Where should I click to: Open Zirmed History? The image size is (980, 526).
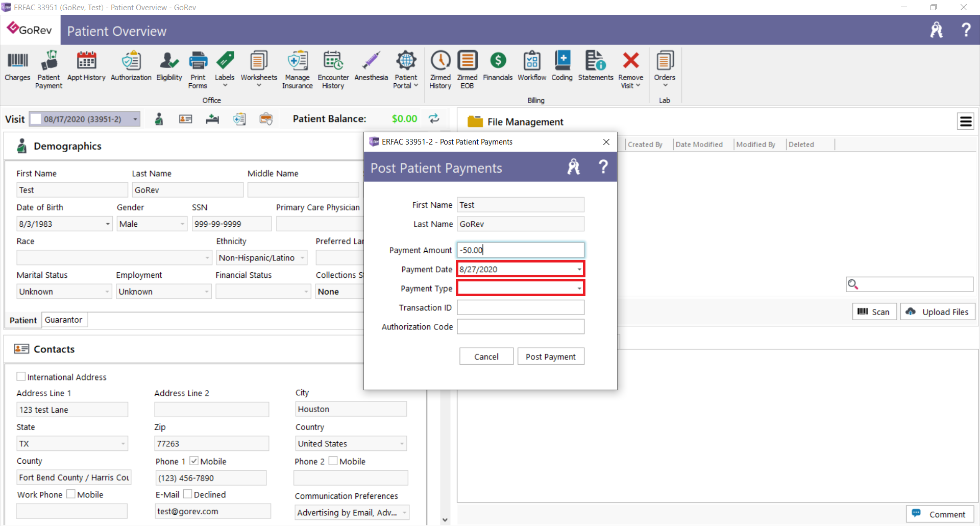pyautogui.click(x=440, y=70)
